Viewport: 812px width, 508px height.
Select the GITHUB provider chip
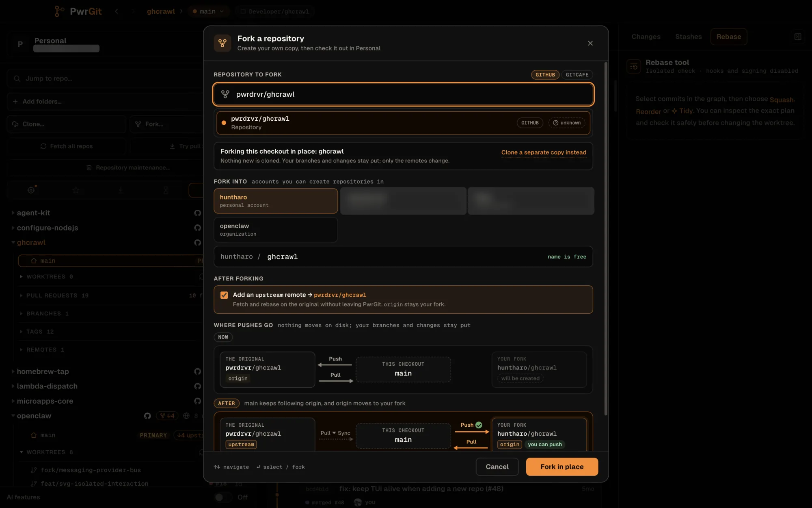pyautogui.click(x=545, y=75)
